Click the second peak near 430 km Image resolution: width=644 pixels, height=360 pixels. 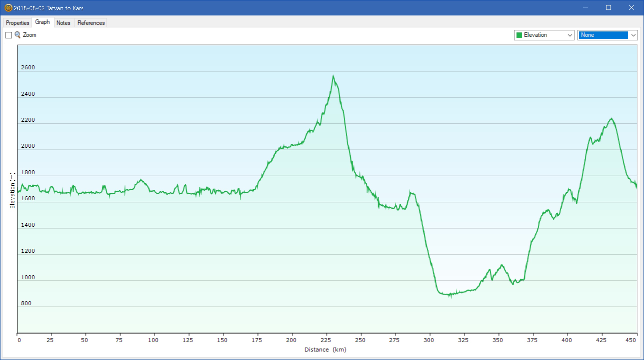(611, 119)
